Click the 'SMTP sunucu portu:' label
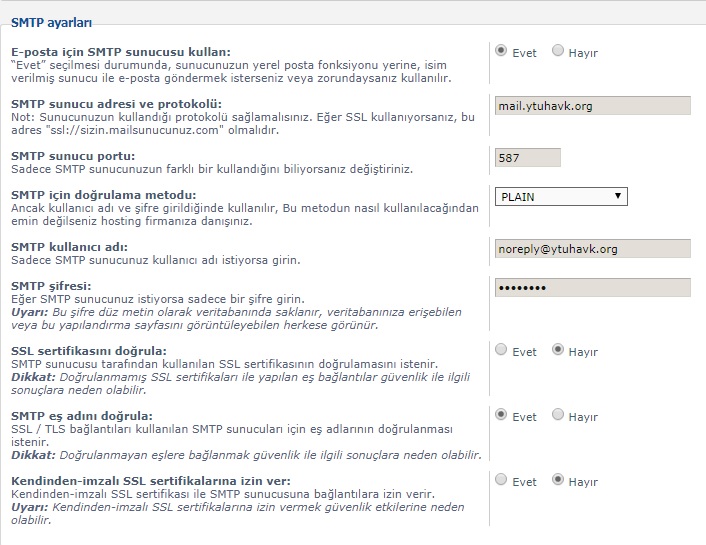 click(73, 156)
